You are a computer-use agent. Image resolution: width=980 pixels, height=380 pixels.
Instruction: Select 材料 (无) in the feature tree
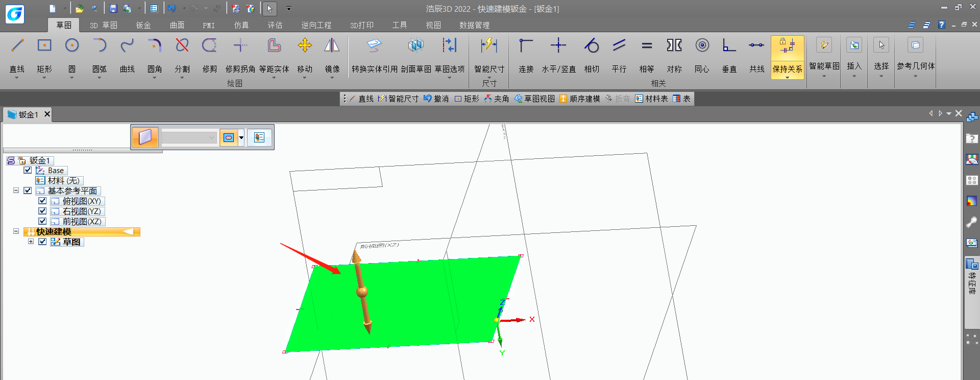coord(59,180)
